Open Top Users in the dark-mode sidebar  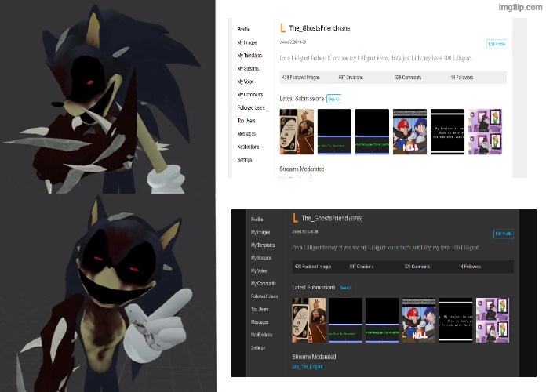pos(260,309)
